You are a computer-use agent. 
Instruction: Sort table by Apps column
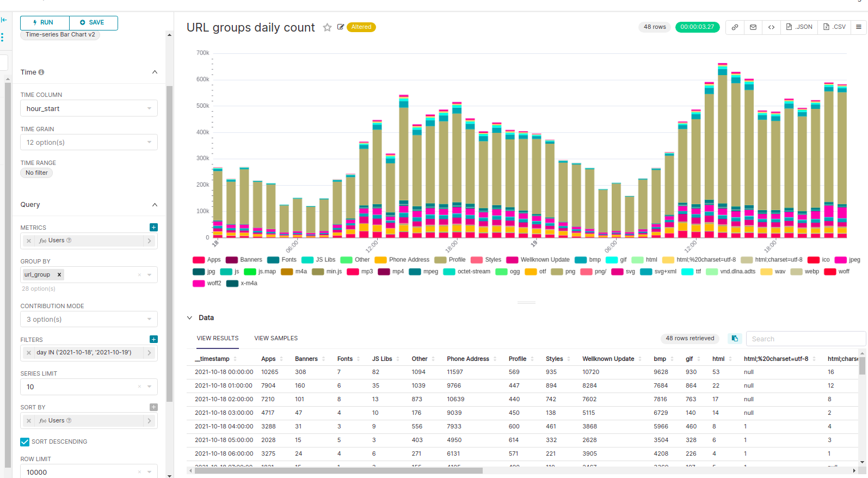click(272, 359)
